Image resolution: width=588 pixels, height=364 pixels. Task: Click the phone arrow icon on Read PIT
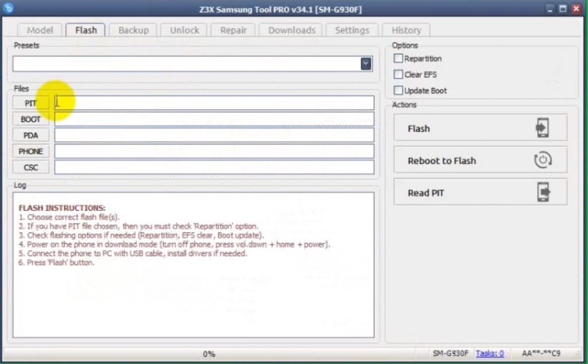pos(543,192)
